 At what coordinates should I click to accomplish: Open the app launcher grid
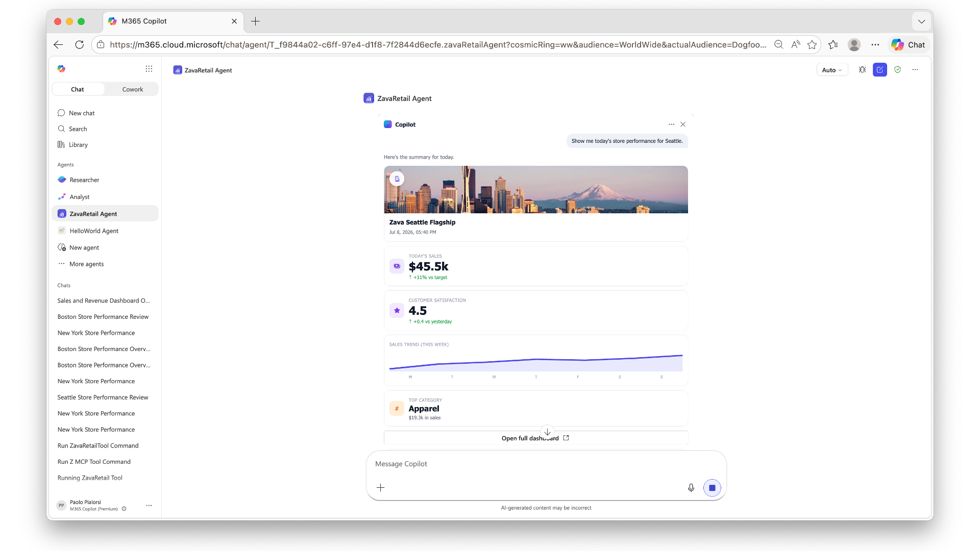(149, 69)
